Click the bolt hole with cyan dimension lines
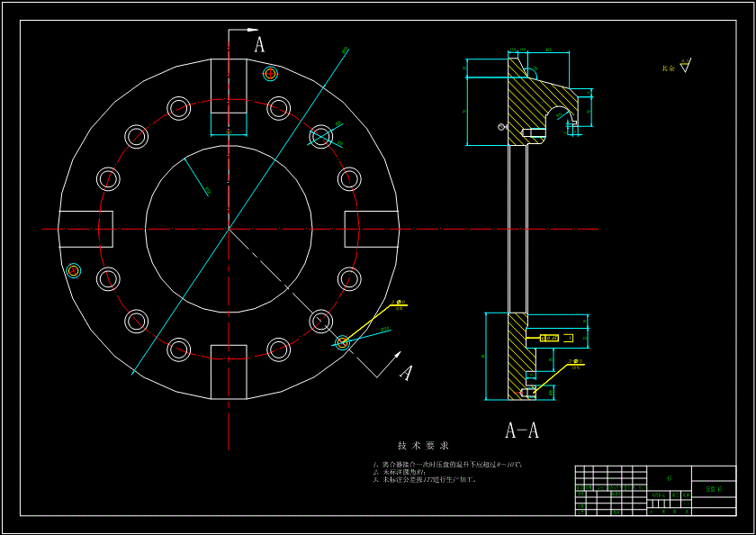 (x=321, y=136)
